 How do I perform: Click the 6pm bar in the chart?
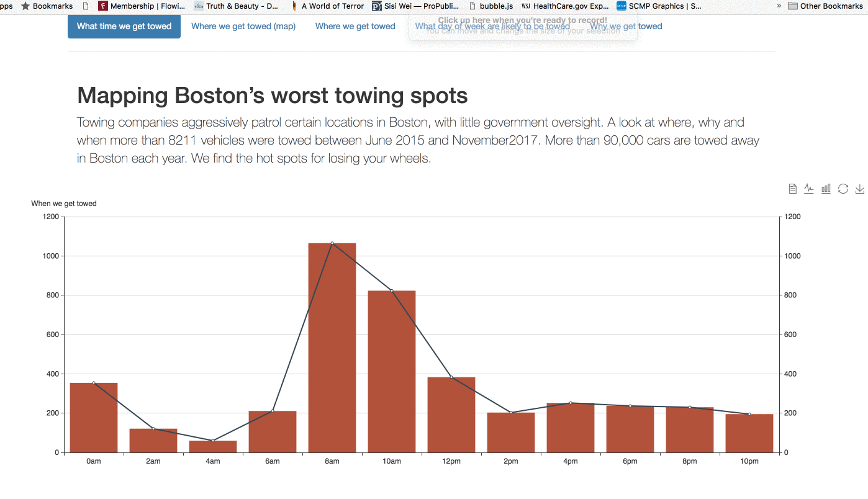tap(630, 429)
